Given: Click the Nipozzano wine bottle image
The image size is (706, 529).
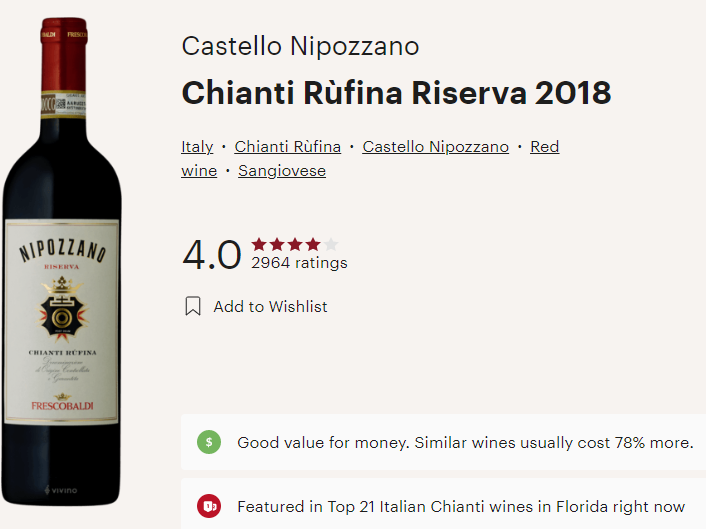Looking at the screenshot, I should [62, 261].
